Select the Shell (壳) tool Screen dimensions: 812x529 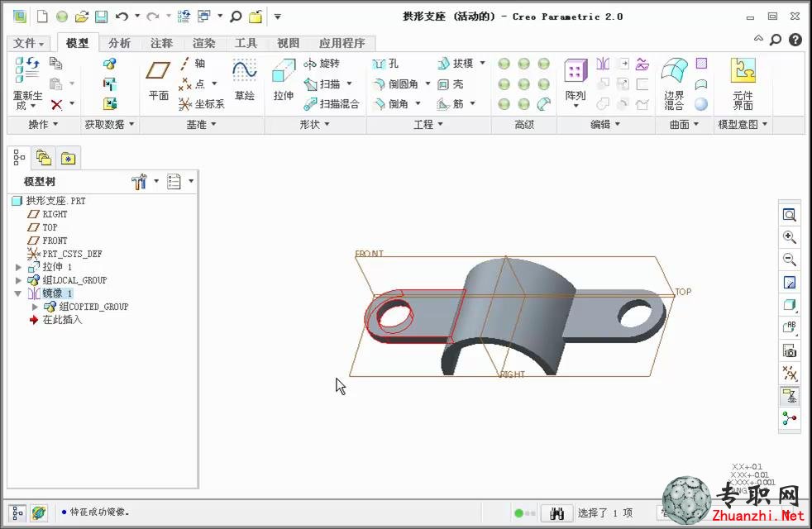tap(451, 83)
